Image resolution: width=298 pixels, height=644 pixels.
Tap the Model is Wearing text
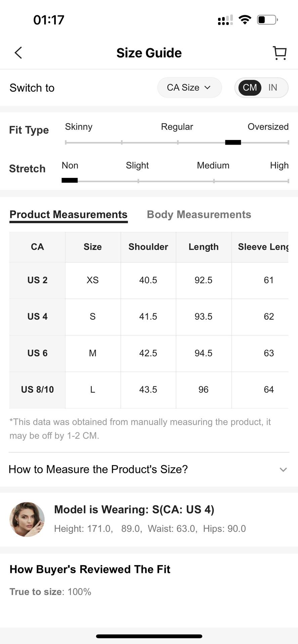click(134, 509)
